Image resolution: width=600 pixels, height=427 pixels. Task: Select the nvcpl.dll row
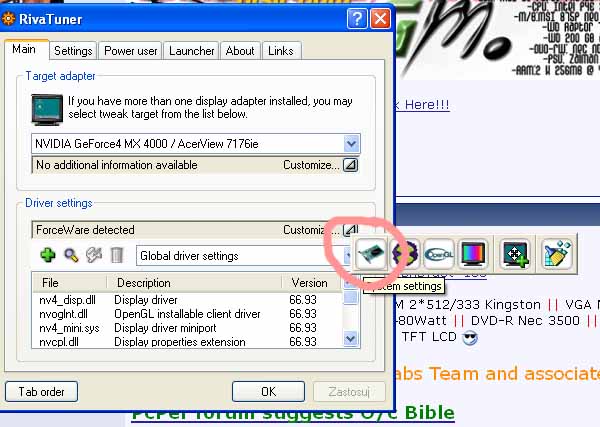pyautogui.click(x=188, y=342)
